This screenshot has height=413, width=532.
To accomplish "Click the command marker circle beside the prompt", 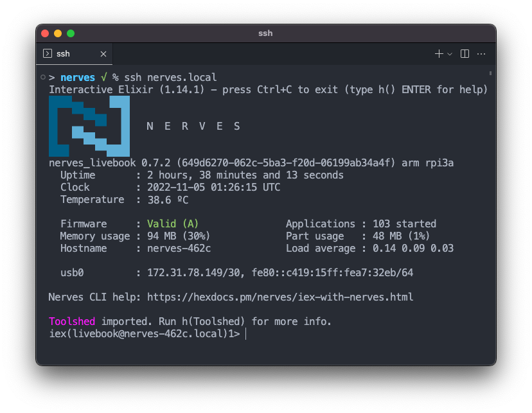I will coord(42,78).
